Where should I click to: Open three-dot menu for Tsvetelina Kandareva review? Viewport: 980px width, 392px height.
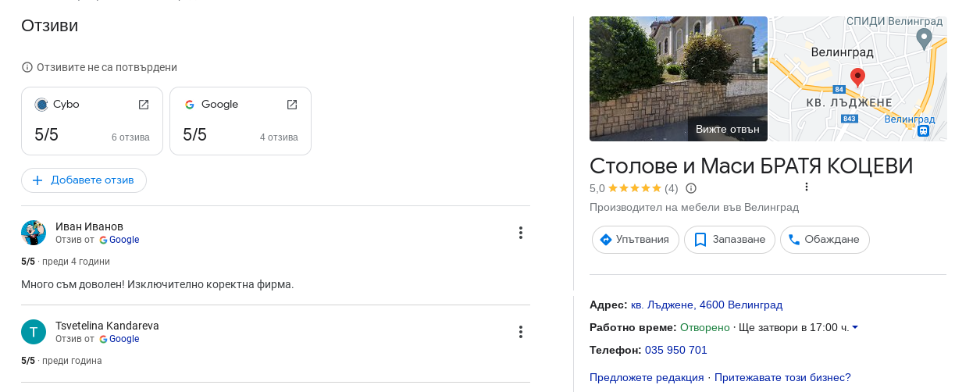(x=521, y=332)
